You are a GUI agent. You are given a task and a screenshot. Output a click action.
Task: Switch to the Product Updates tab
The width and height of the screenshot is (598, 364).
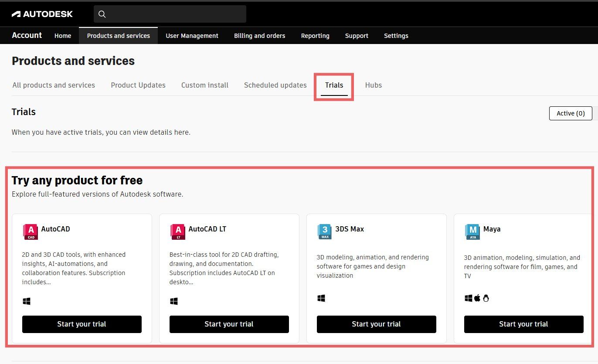(x=138, y=85)
